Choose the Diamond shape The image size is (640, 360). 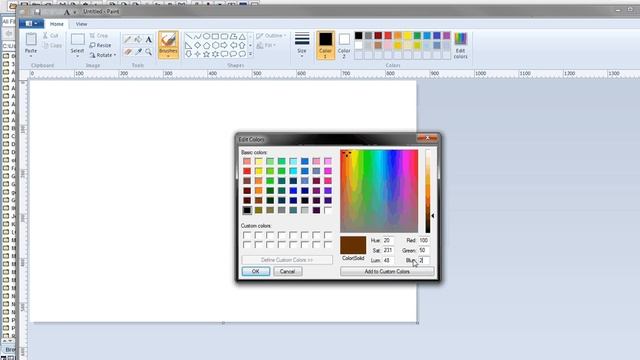click(198, 45)
